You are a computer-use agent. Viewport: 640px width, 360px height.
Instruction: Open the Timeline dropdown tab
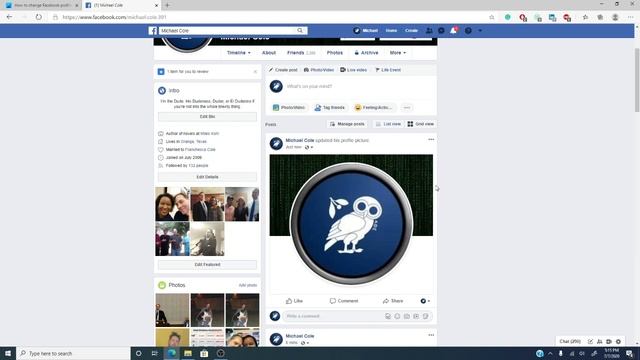[239, 53]
